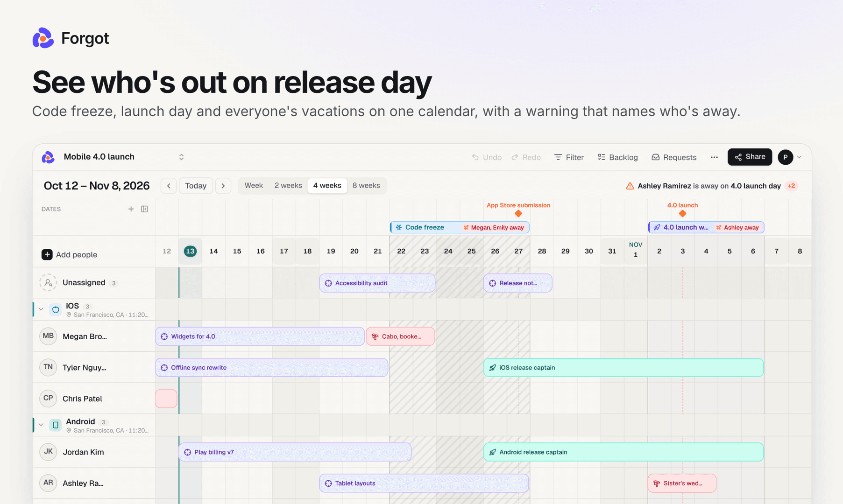
Task: Open the Filter options
Action: coord(569,157)
